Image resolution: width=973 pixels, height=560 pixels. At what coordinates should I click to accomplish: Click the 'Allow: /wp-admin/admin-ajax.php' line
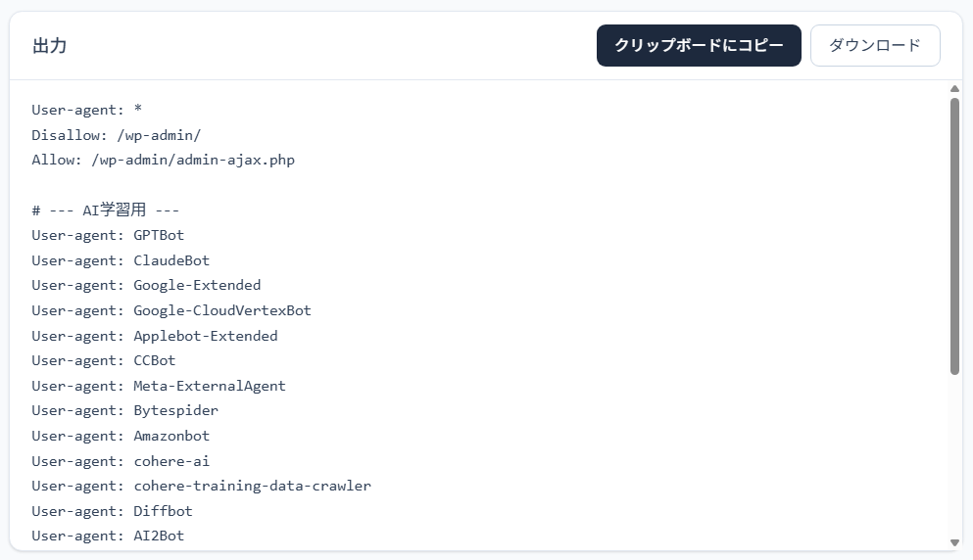[163, 160]
